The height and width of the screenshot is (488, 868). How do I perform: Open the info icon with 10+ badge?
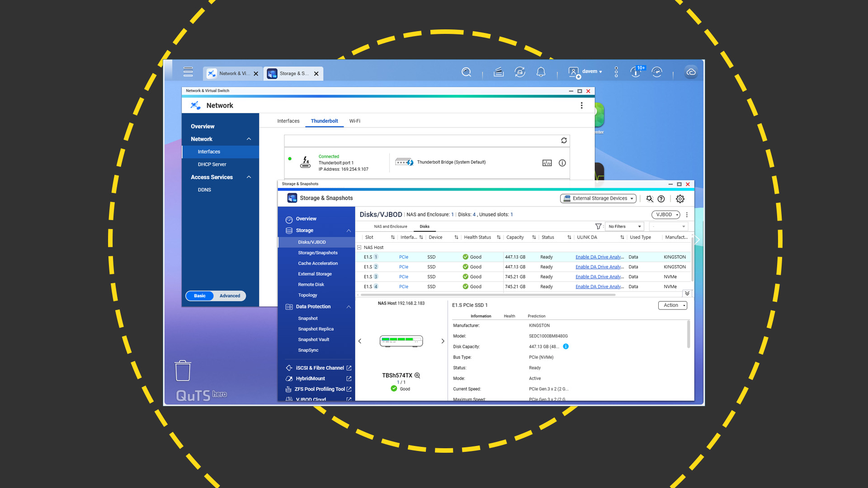(x=637, y=71)
